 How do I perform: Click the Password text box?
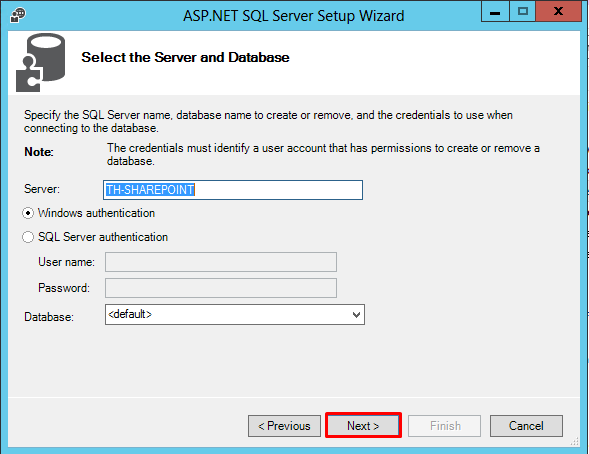pos(221,288)
